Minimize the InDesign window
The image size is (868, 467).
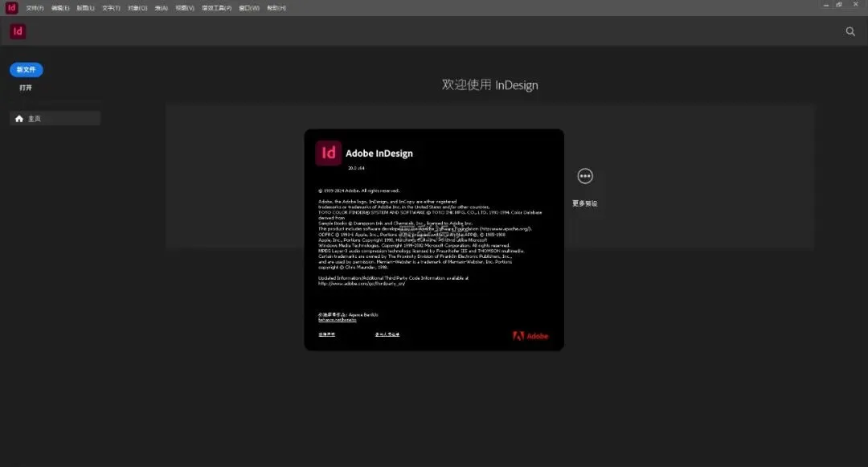point(826,5)
